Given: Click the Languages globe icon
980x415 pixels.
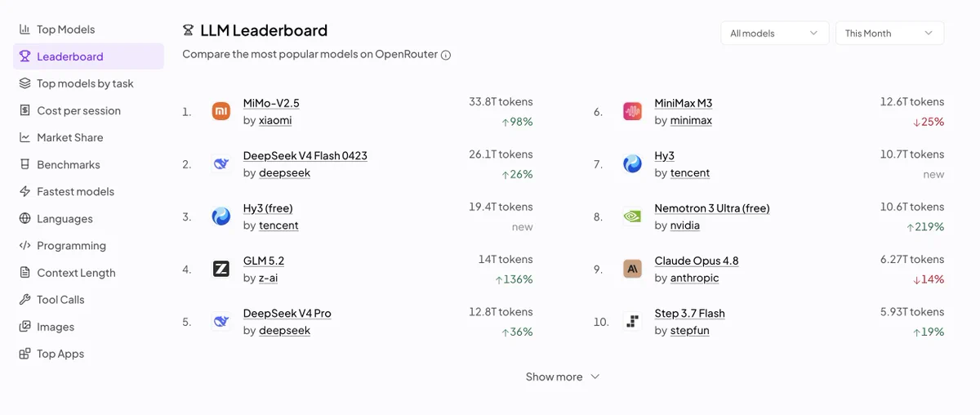Looking at the screenshot, I should [25, 219].
